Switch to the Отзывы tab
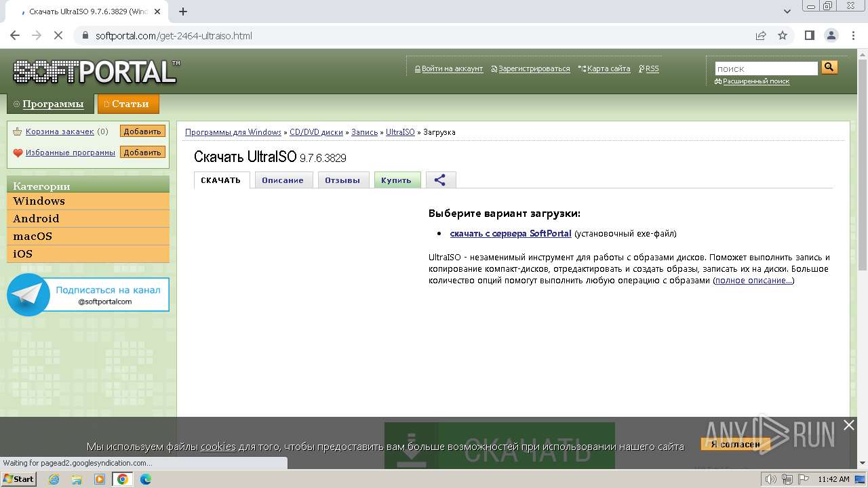Image resolution: width=868 pixels, height=488 pixels. tap(342, 180)
